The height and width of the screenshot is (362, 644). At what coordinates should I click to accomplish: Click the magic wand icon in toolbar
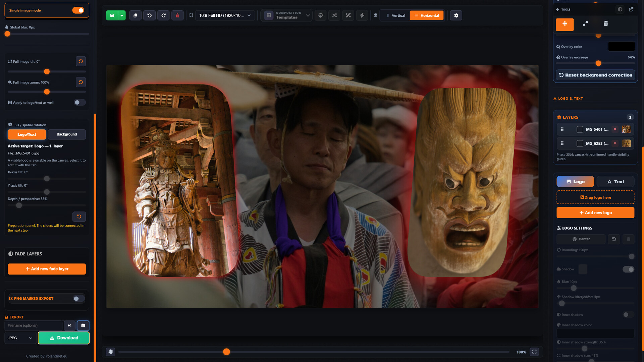[348, 15]
